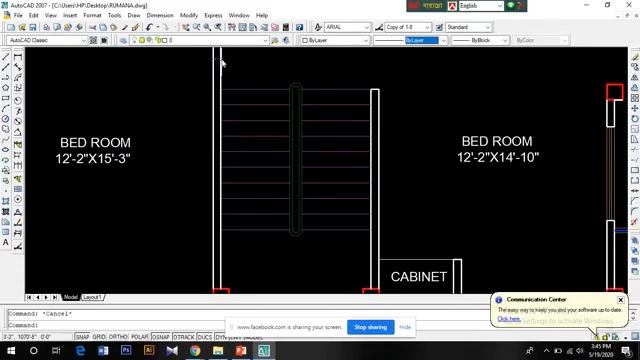Click the Save icon in toolbar
The image size is (640, 360).
pyautogui.click(x=33, y=27)
